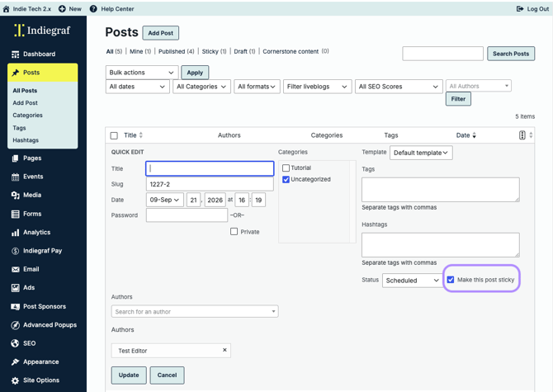Remove Test Editor with the x icon
Viewport: 553px width, 392px height.
click(225, 350)
